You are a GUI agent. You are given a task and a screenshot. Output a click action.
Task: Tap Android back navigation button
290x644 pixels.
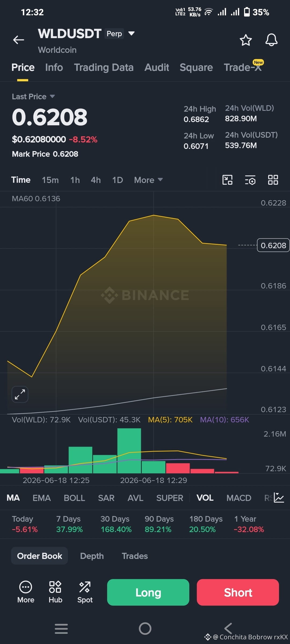tap(228, 628)
